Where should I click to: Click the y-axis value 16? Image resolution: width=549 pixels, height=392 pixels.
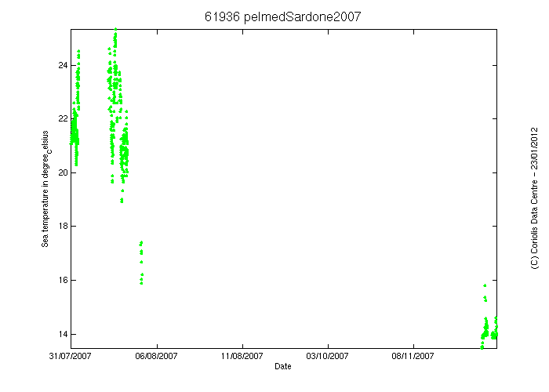(63, 280)
